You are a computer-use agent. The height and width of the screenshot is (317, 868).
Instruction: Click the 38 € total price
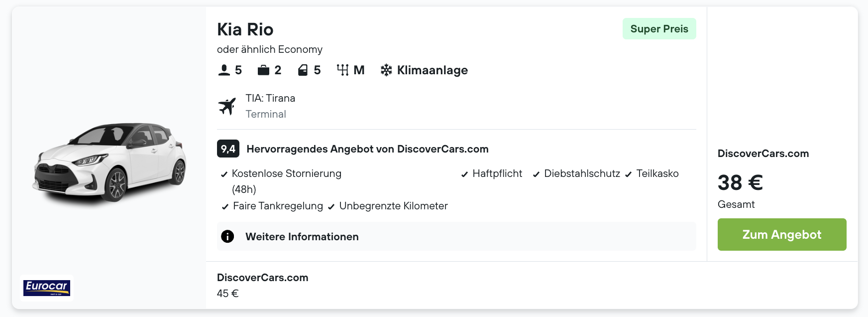pyautogui.click(x=740, y=182)
